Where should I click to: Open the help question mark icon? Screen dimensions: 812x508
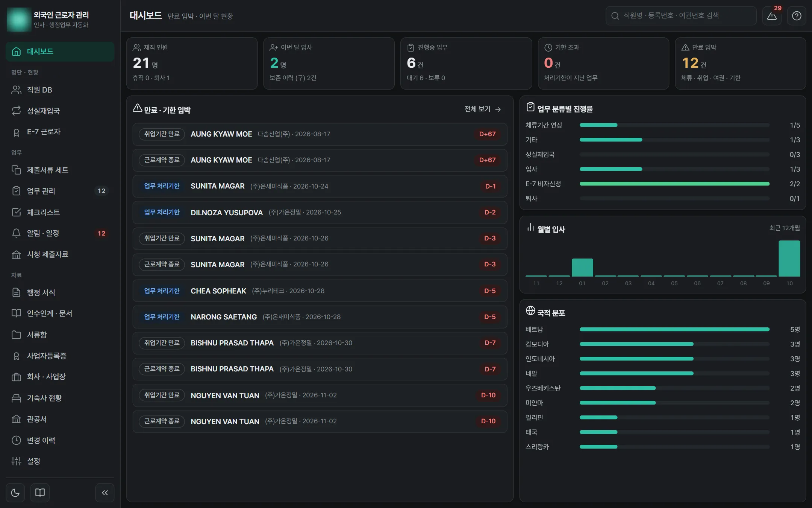pyautogui.click(x=797, y=16)
